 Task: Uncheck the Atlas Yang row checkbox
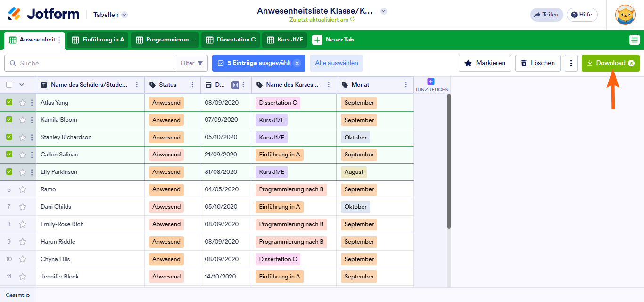[x=9, y=102]
